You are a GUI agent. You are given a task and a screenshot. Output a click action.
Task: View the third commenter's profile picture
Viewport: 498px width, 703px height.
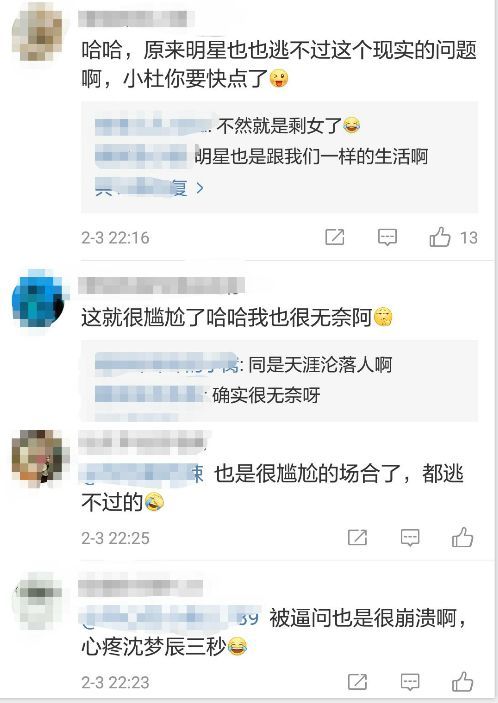coord(39,458)
